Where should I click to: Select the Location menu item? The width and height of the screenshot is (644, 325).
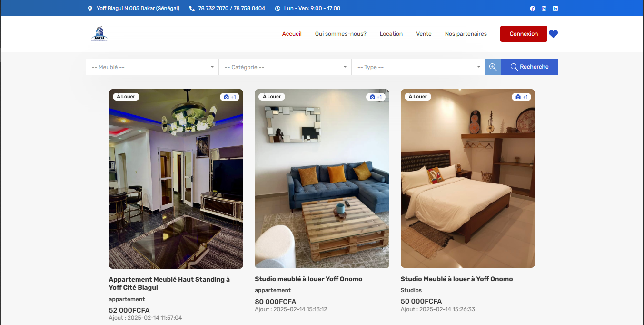pos(391,34)
